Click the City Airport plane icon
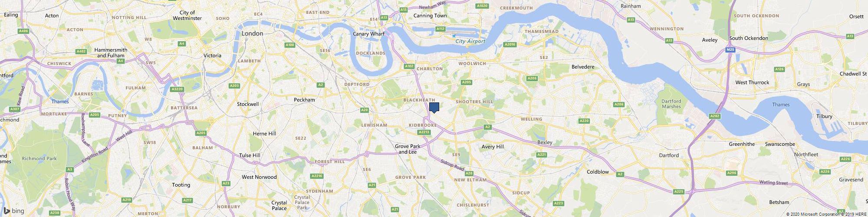This screenshot has height=217, width=868. click(x=454, y=36)
